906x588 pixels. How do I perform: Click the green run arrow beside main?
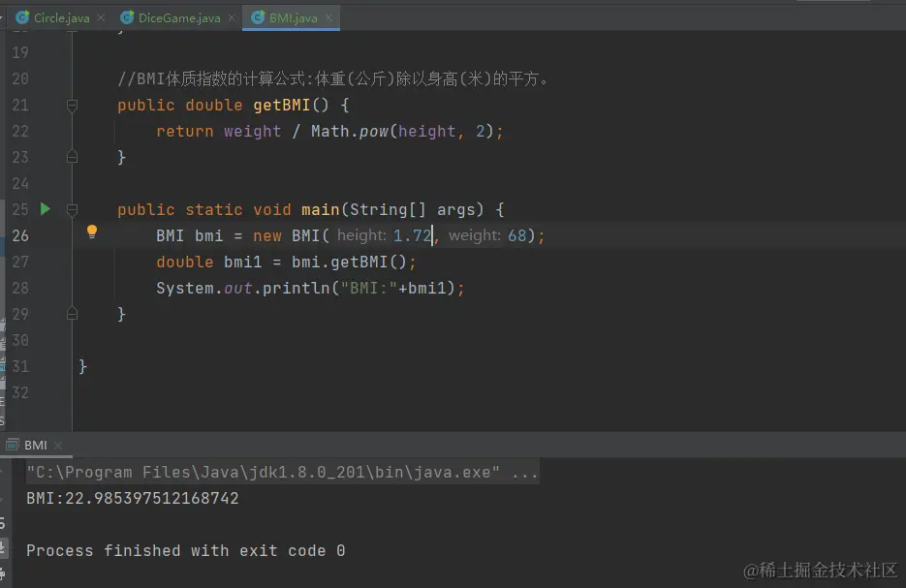(x=46, y=209)
